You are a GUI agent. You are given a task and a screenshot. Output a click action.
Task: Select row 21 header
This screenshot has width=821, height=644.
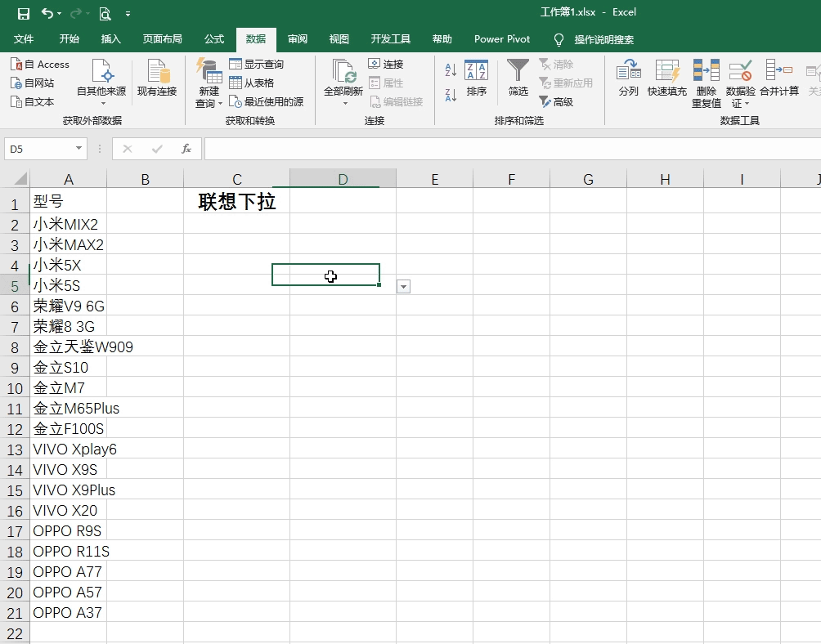pyautogui.click(x=15, y=613)
